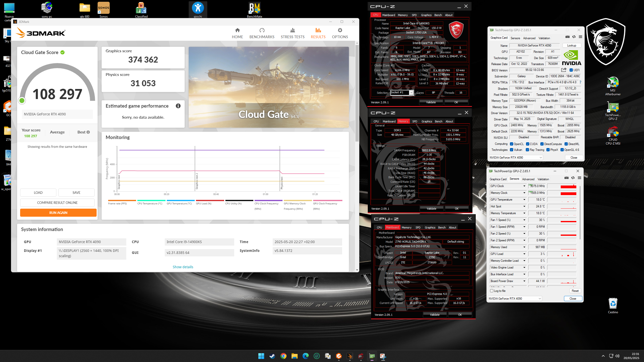Click the RUN AGAIN button
The height and width of the screenshot is (362, 644).
58,213
